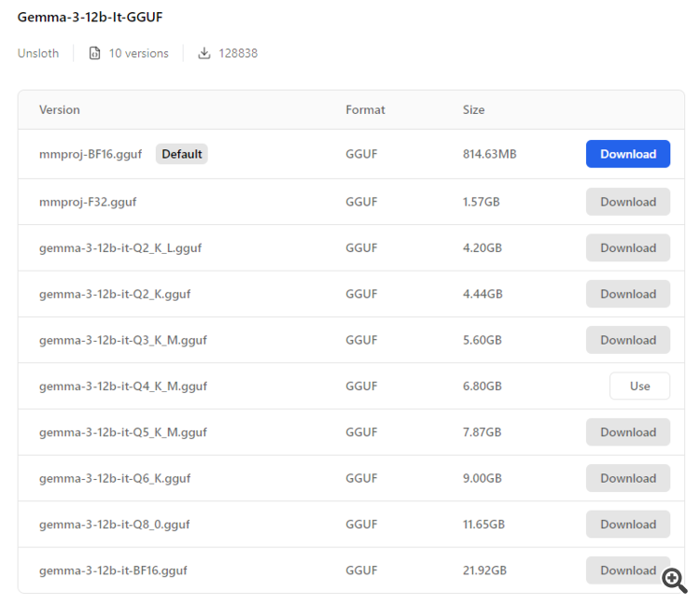Download the 21.92GB BF16 model
The width and height of the screenshot is (700, 605).
click(x=622, y=570)
